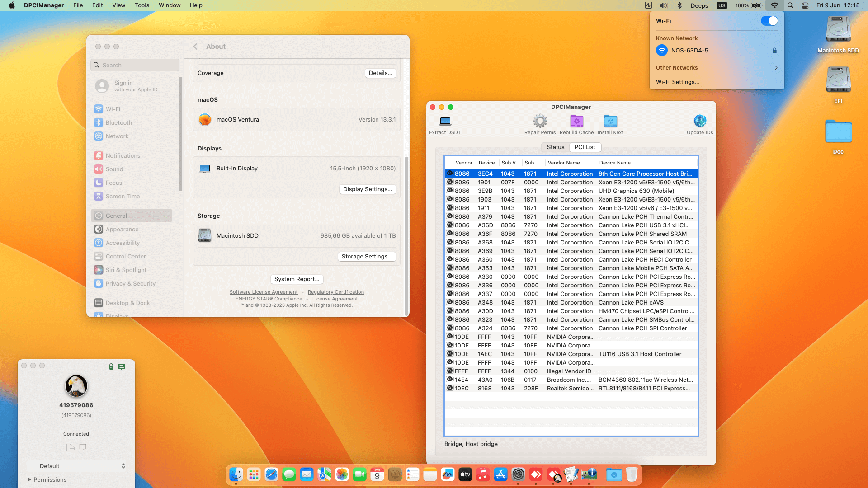868x488 pixels.
Task: Expand the Permissions disclosure triangle
Action: coord(29,479)
